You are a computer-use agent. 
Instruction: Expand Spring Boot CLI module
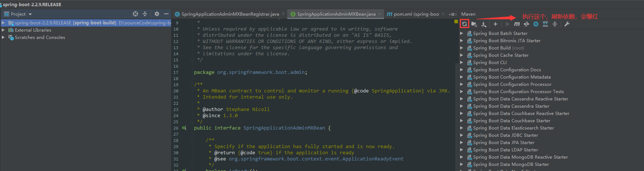click(x=462, y=63)
